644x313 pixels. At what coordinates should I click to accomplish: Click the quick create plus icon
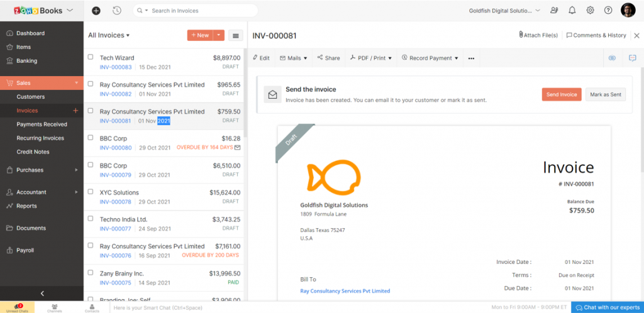pos(96,11)
